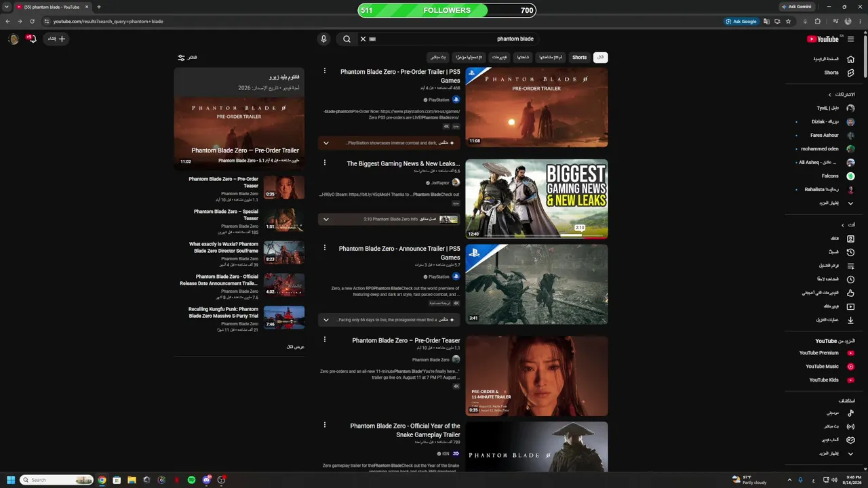The width and height of the screenshot is (868, 488).
Task: Open Spotify from the taskbar
Action: [x=191, y=480]
